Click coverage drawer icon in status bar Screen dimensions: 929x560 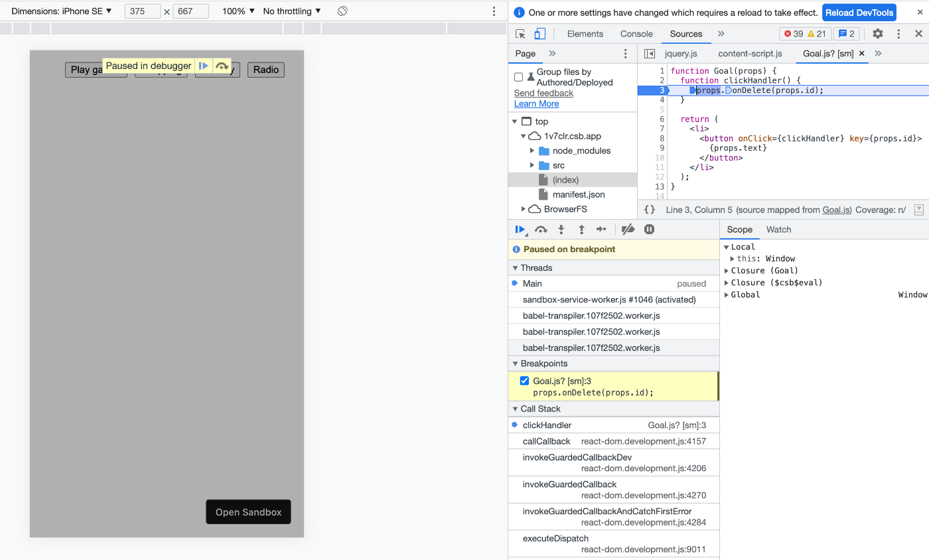click(x=919, y=210)
